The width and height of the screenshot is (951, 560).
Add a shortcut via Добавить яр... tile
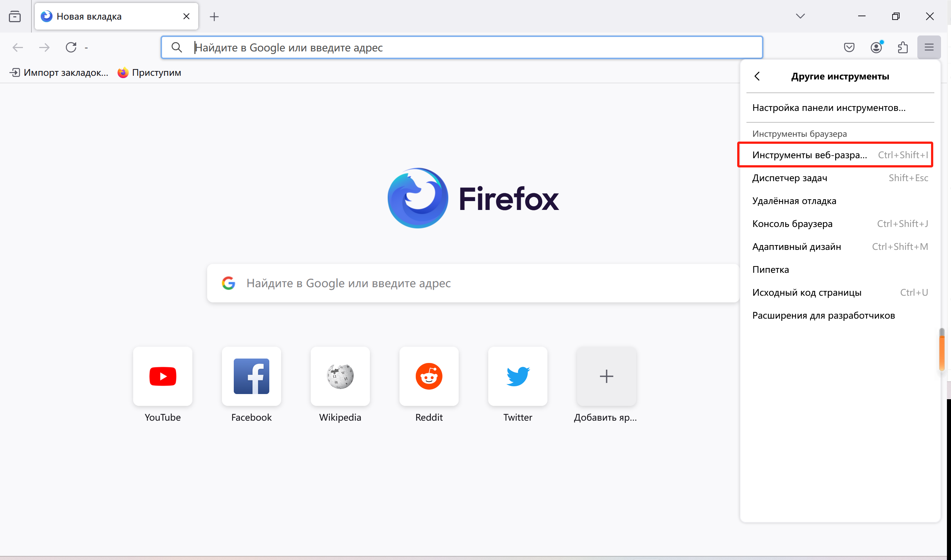(x=606, y=376)
